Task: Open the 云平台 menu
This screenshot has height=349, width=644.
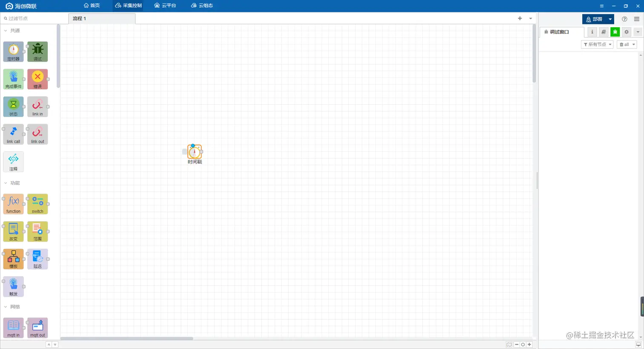Action: (165, 6)
